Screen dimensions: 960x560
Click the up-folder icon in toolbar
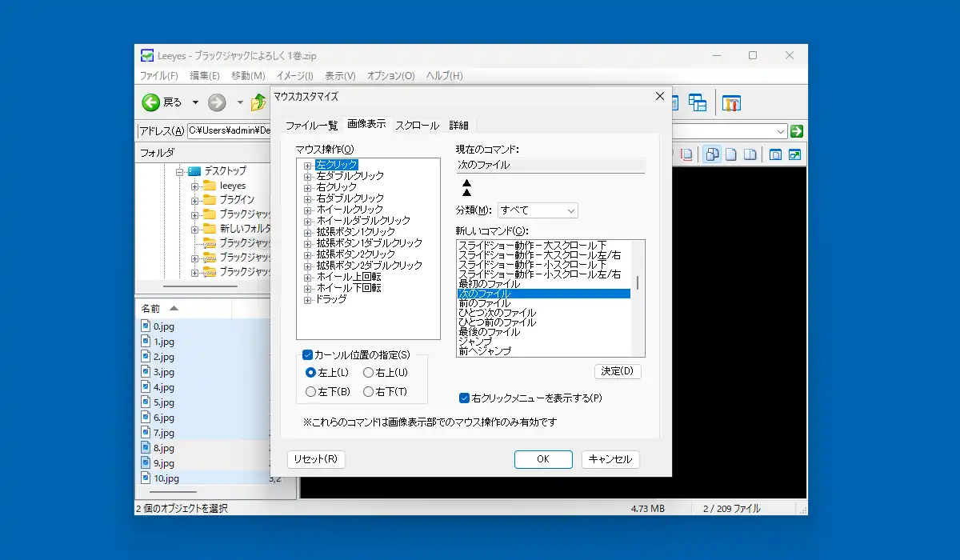pyautogui.click(x=259, y=102)
